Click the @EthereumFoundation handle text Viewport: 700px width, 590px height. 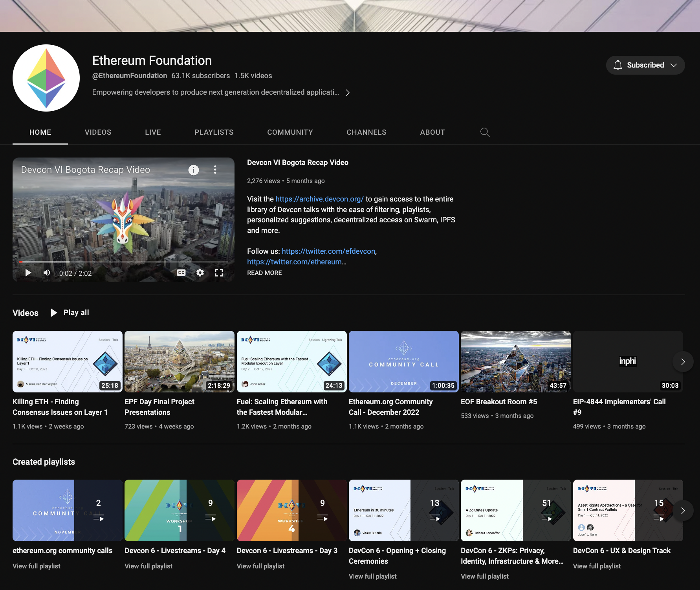click(130, 76)
